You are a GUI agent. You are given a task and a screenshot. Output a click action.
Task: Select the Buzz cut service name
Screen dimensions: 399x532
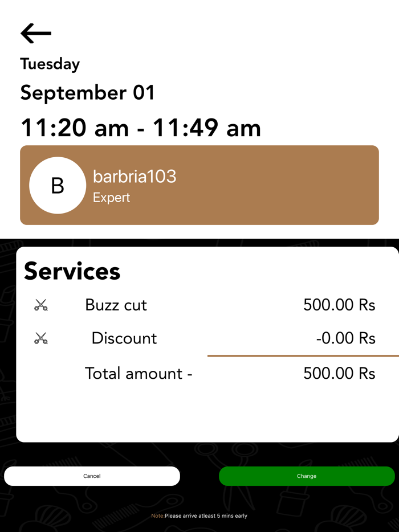[x=116, y=305]
